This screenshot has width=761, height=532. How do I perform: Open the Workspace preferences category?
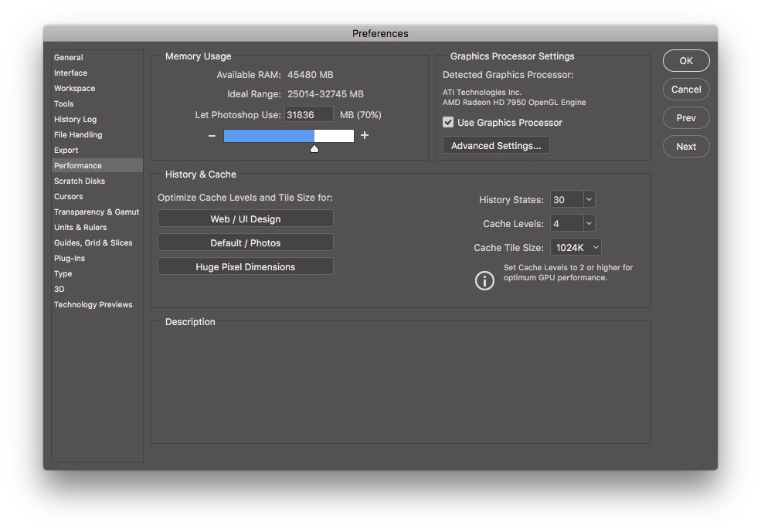pos(74,88)
